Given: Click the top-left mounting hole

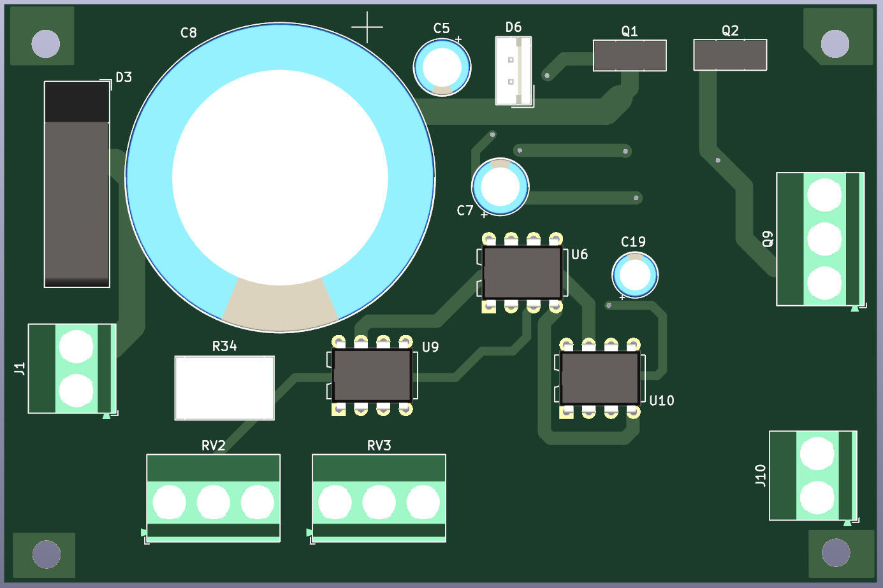Looking at the screenshot, I should tap(45, 44).
